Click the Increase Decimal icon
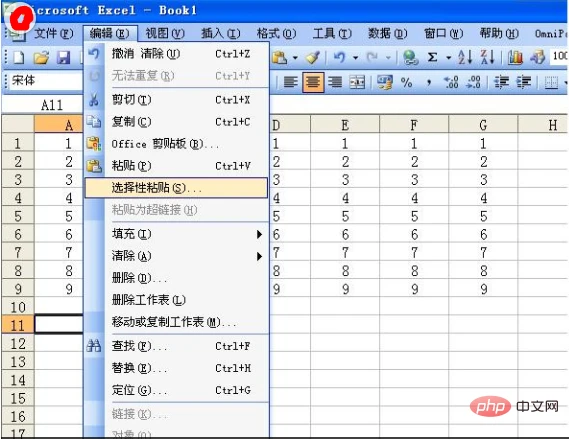Image resolution: width=569 pixels, height=439 pixels. click(x=451, y=83)
